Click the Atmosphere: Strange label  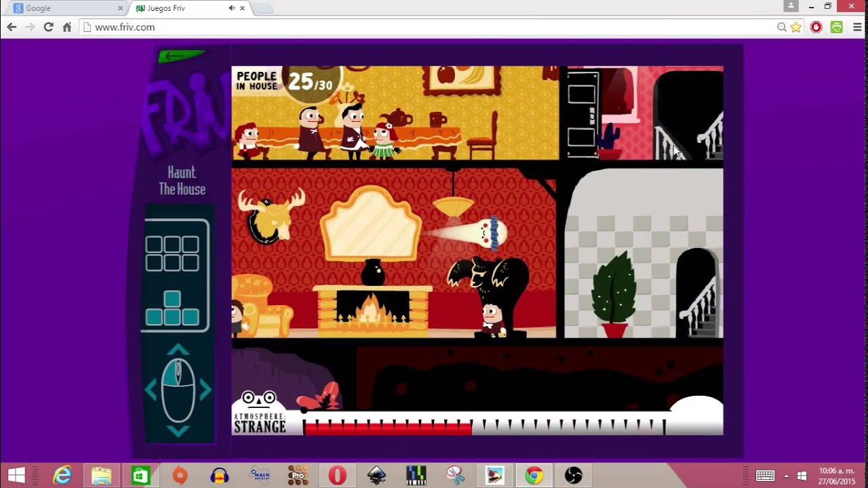[x=260, y=423]
